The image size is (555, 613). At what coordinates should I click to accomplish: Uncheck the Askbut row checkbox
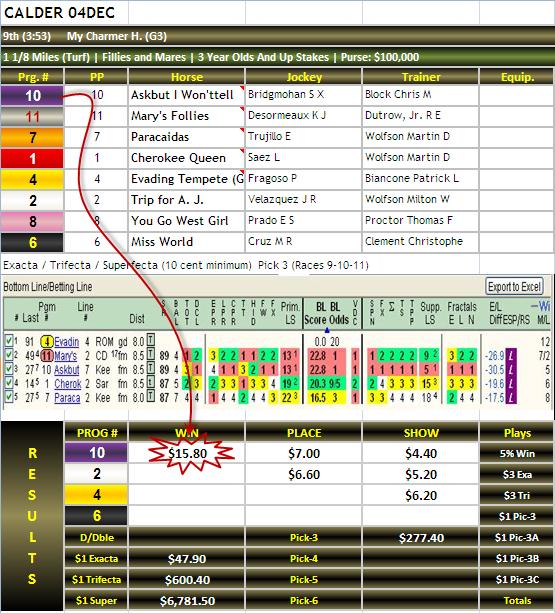click(x=9, y=369)
